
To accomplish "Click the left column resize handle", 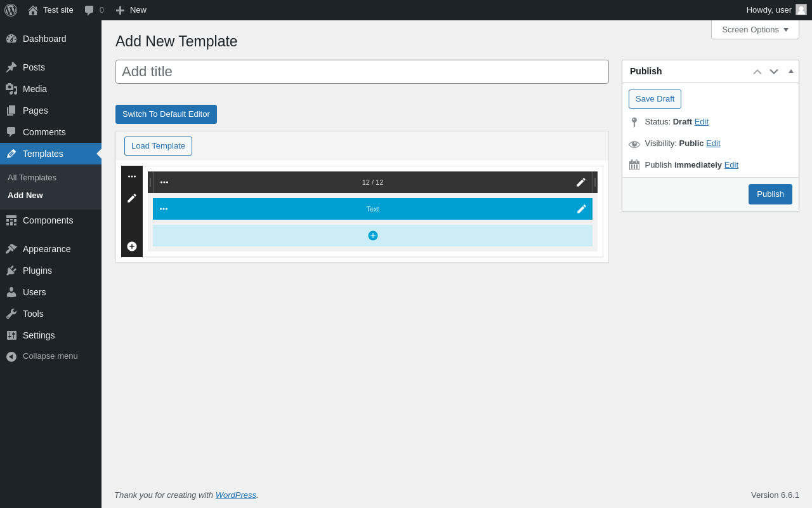I will [150, 182].
